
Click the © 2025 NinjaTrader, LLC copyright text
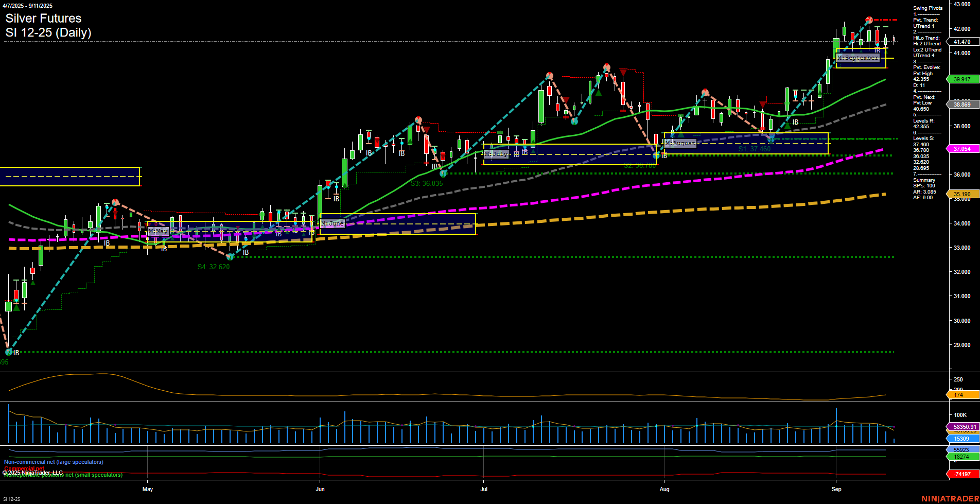[33, 472]
